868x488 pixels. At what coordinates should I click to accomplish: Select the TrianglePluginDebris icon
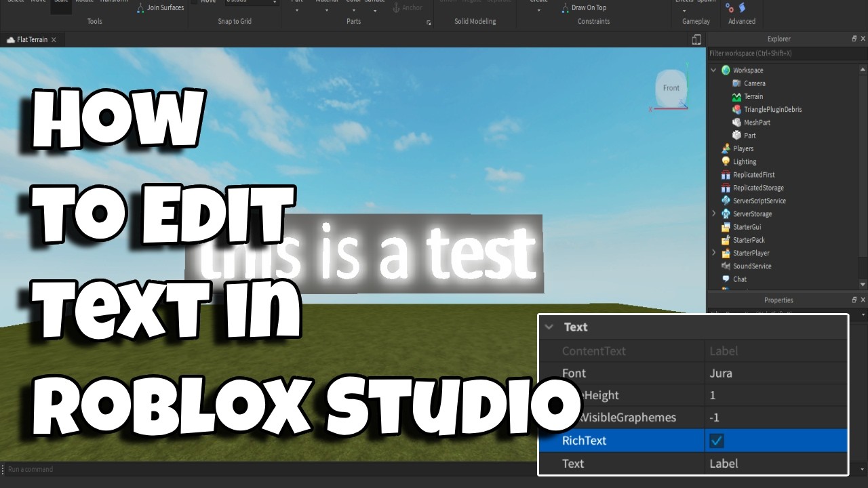click(736, 109)
